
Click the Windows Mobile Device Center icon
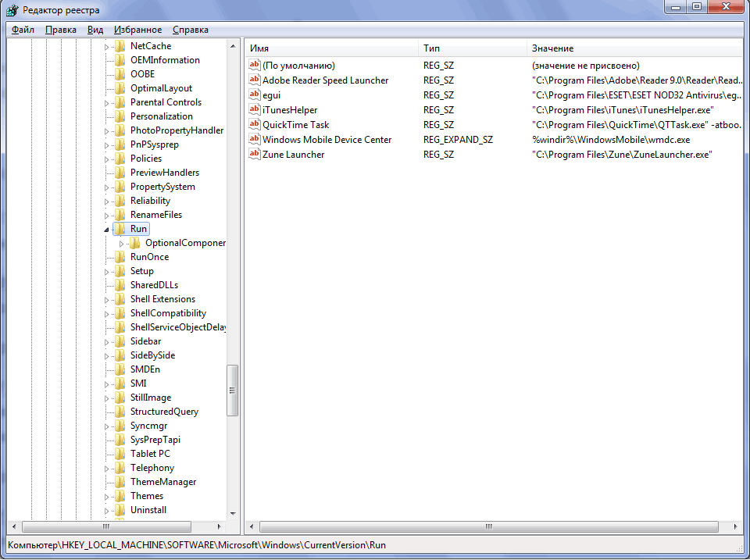pyautogui.click(x=254, y=140)
